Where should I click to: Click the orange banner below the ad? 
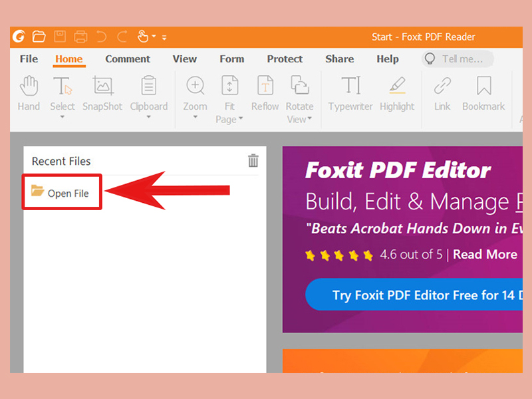click(402, 361)
